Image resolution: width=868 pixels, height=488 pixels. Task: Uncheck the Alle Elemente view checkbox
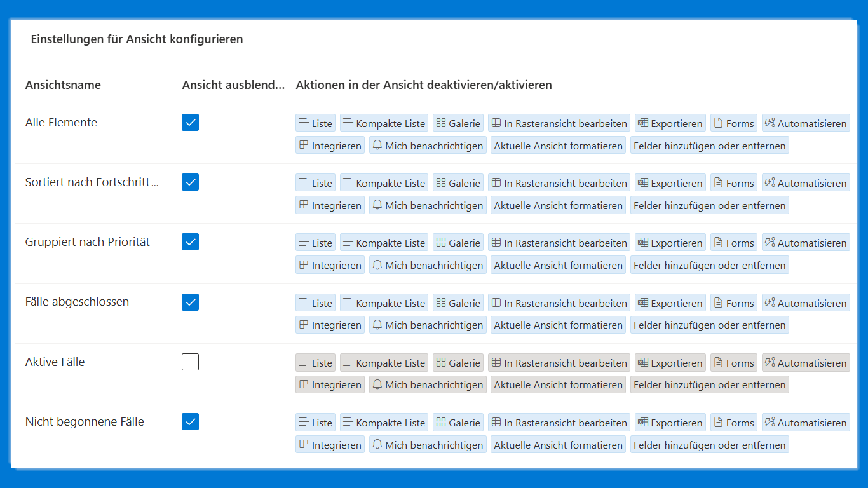[x=190, y=123]
